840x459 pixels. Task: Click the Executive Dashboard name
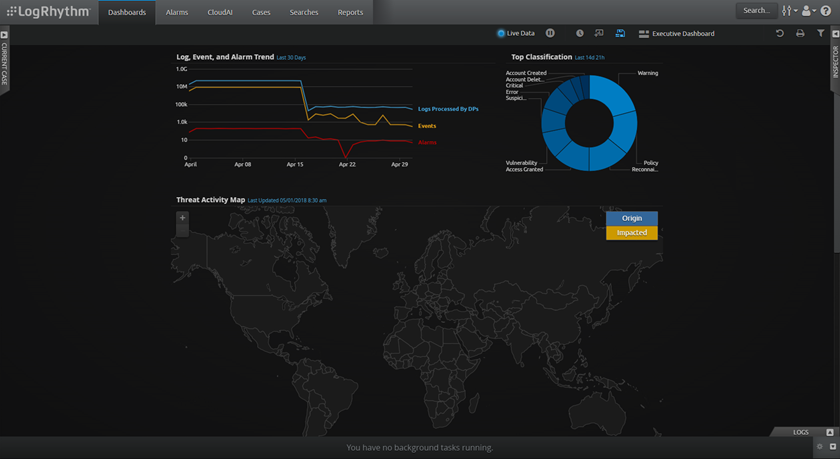683,34
